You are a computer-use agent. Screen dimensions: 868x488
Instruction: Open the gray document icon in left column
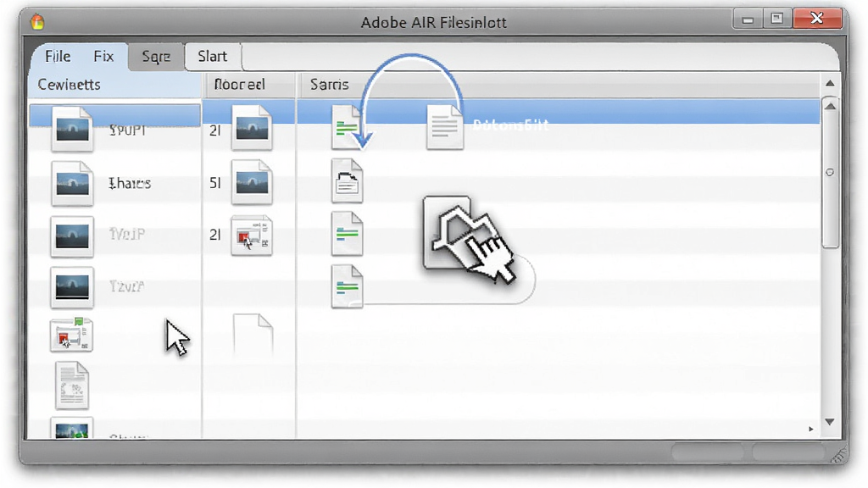(72, 385)
